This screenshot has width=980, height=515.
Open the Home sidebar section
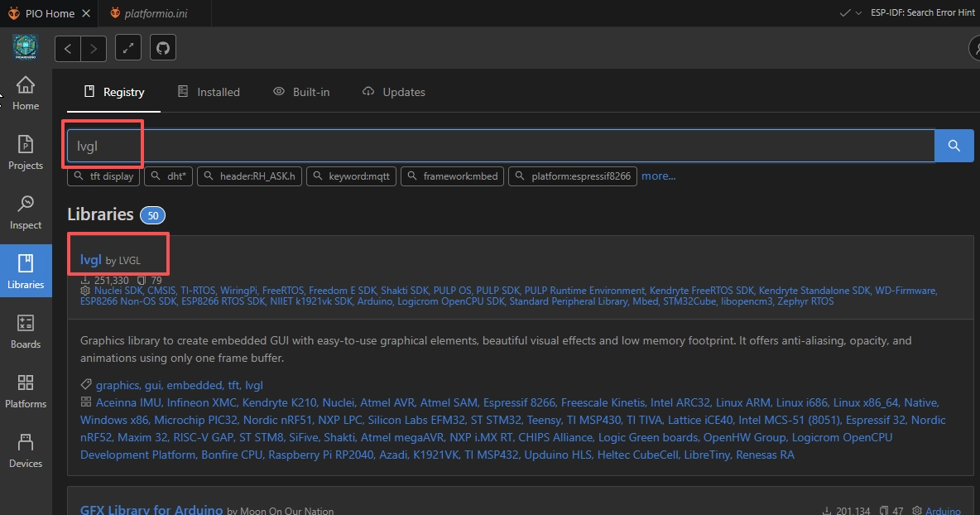[26, 93]
